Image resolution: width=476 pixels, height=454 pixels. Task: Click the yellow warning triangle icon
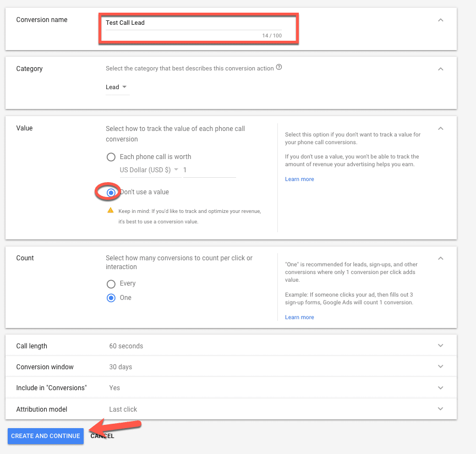pyautogui.click(x=111, y=210)
